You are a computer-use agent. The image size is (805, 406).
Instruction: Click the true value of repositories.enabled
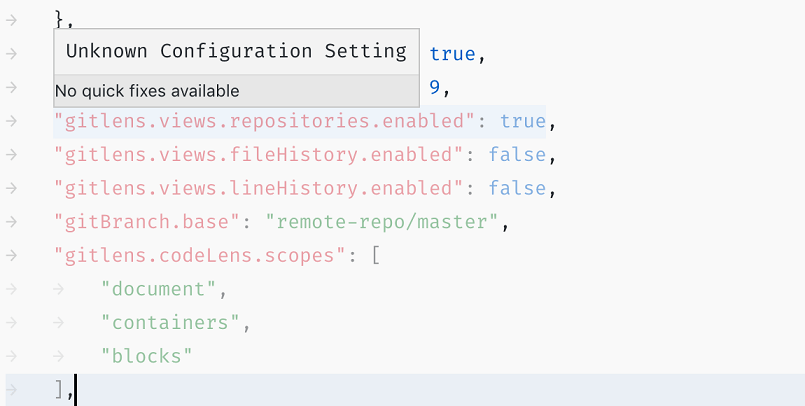click(x=522, y=121)
